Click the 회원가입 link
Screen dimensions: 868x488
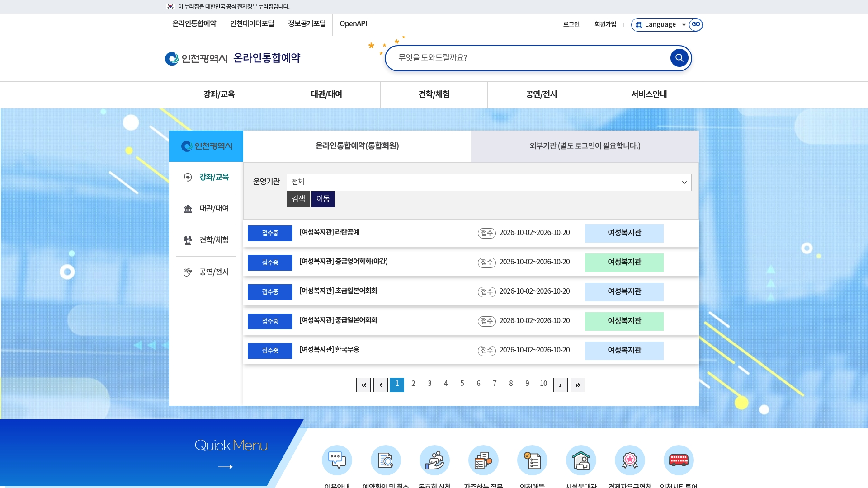(x=605, y=24)
